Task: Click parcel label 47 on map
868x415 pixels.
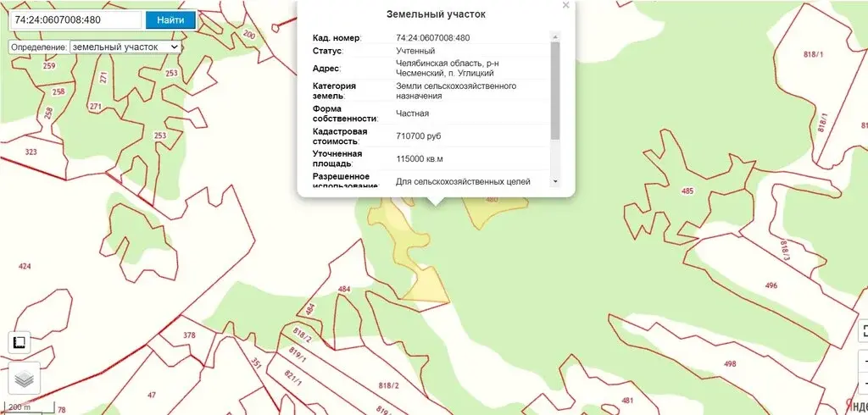Action: coord(152,395)
